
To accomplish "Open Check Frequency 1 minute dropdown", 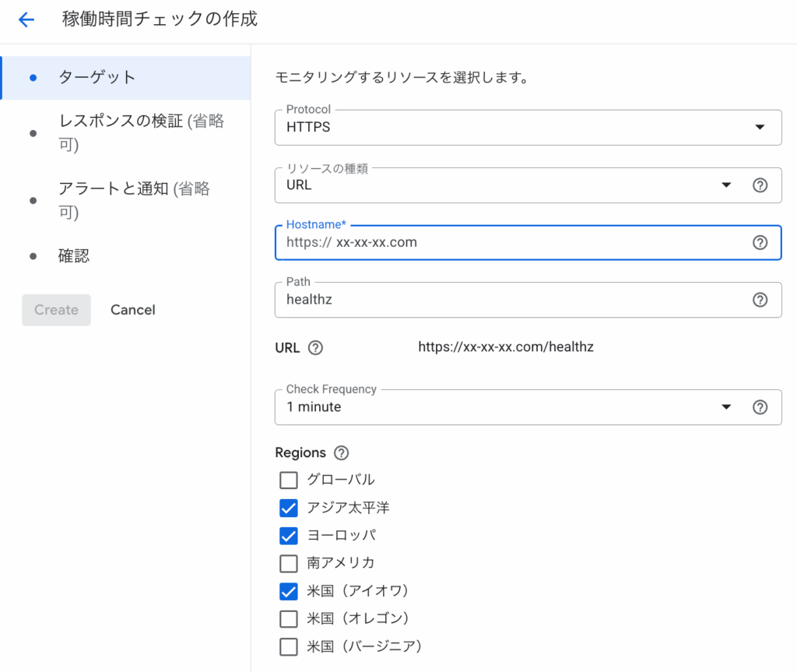I will pyautogui.click(x=510, y=407).
